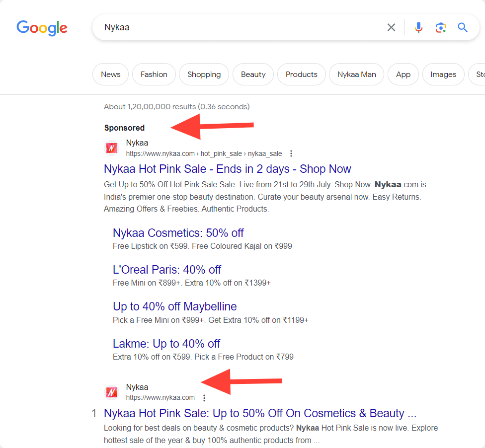Click the blue magnifier search icon
This screenshot has width=485, height=448.
tap(463, 27)
